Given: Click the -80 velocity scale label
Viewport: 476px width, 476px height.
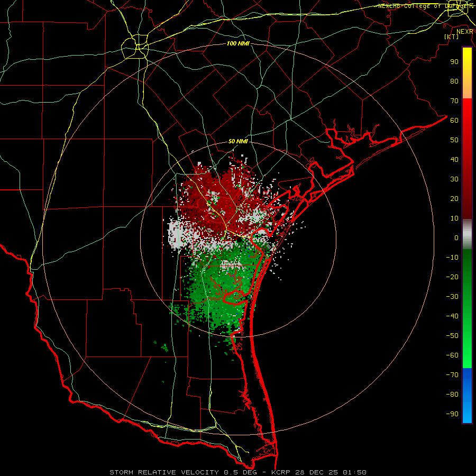Looking at the screenshot, I should (452, 395).
